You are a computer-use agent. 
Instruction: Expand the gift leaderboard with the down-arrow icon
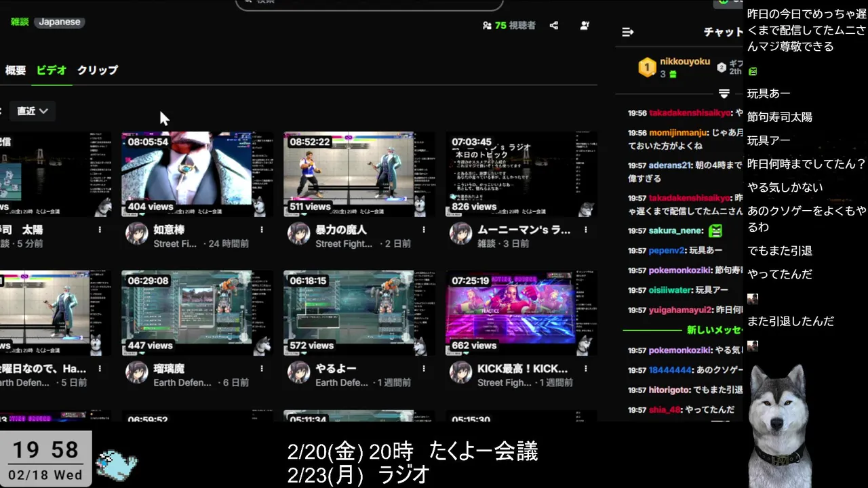[x=724, y=94]
